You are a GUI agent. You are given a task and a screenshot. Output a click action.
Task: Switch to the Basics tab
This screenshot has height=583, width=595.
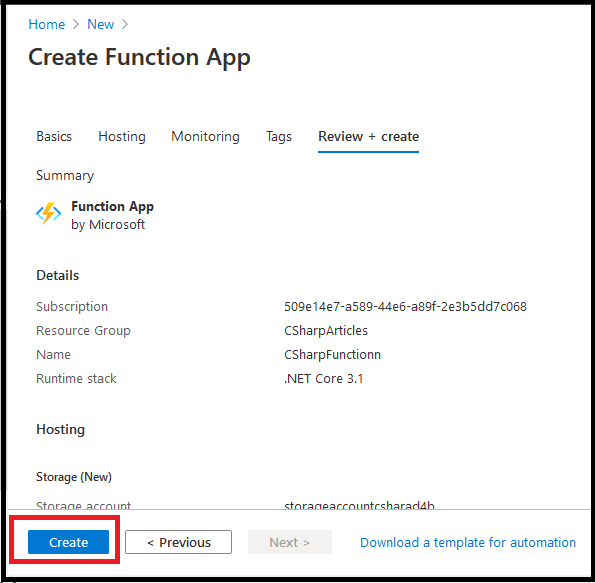tap(54, 136)
